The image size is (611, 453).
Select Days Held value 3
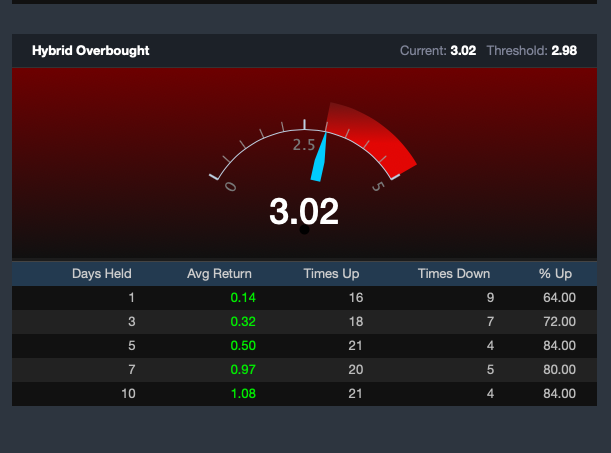coord(132,322)
